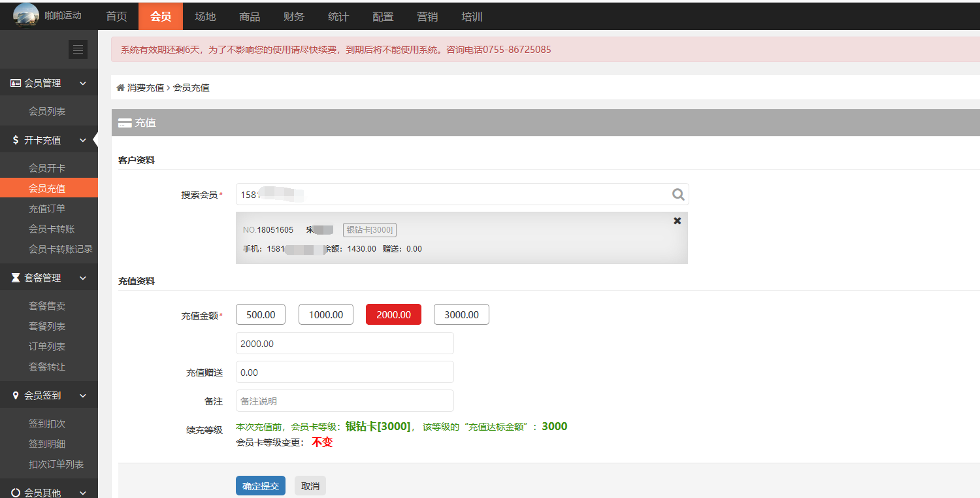Open the 财务 top menu

(294, 16)
